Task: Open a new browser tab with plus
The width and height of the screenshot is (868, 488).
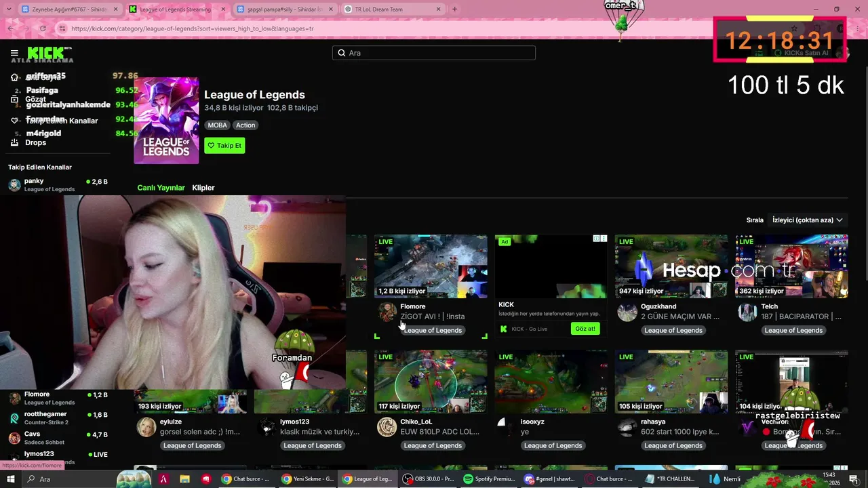Action: pyautogui.click(x=454, y=9)
